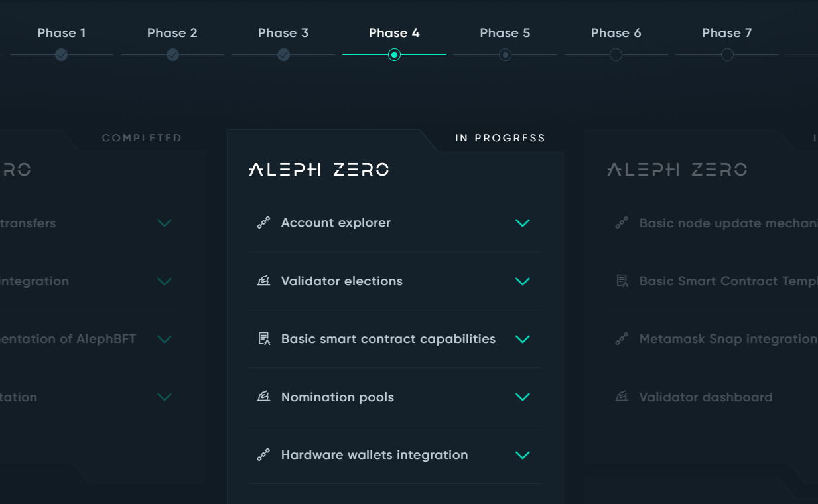Expand the Account explorer item
The width and height of the screenshot is (818, 504).
523,223
